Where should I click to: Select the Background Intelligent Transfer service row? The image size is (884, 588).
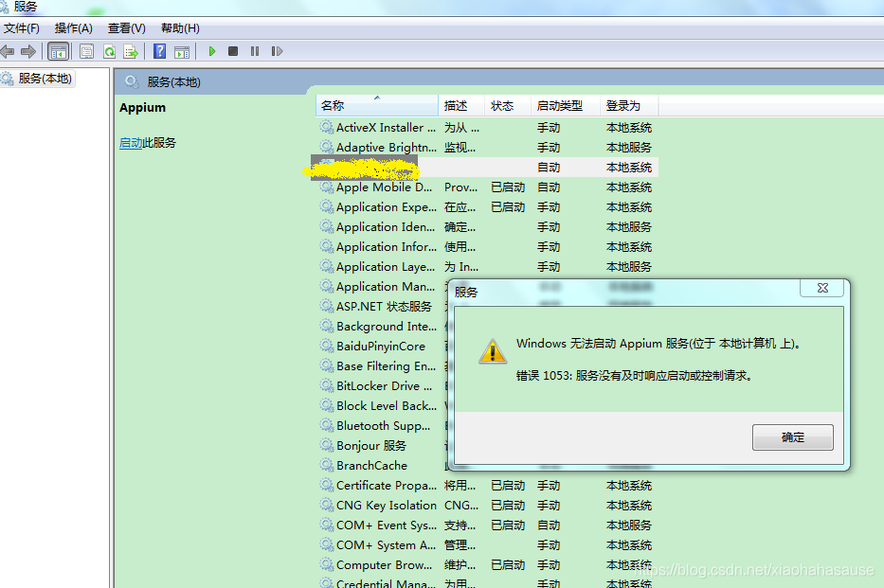[382, 327]
